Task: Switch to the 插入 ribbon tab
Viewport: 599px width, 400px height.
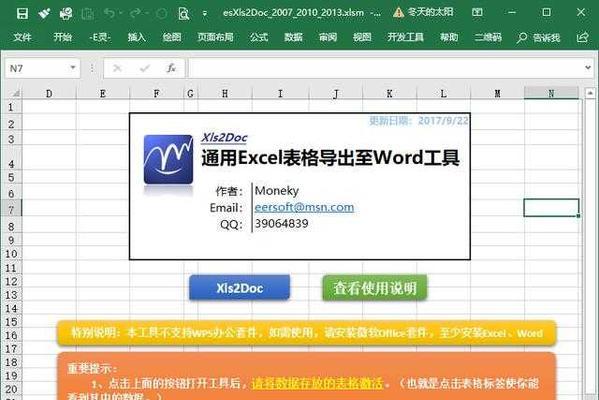Action: click(136, 37)
